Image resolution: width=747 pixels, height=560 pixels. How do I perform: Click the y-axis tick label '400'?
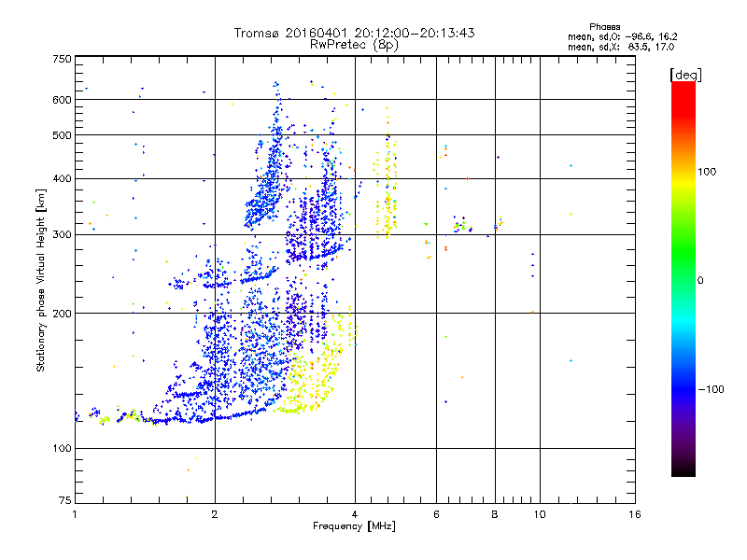pos(62,178)
